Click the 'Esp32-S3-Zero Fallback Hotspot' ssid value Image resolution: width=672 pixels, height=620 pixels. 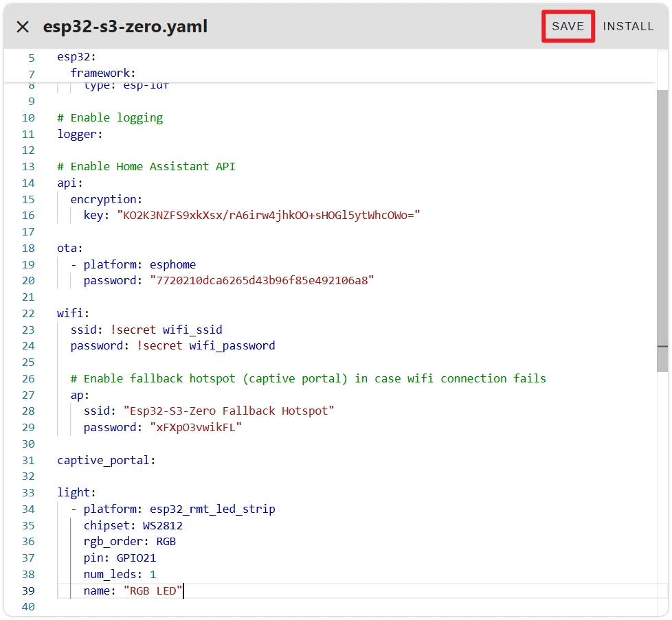point(229,411)
